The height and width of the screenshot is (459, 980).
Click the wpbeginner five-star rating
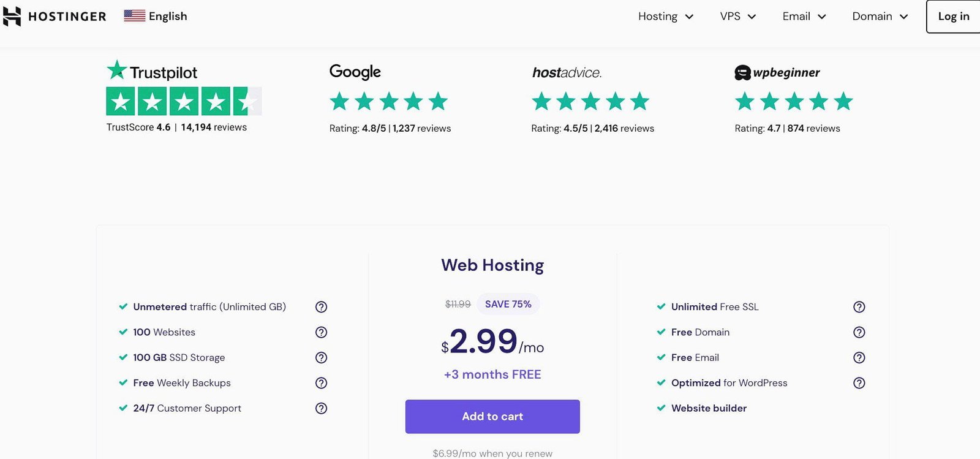(x=794, y=101)
